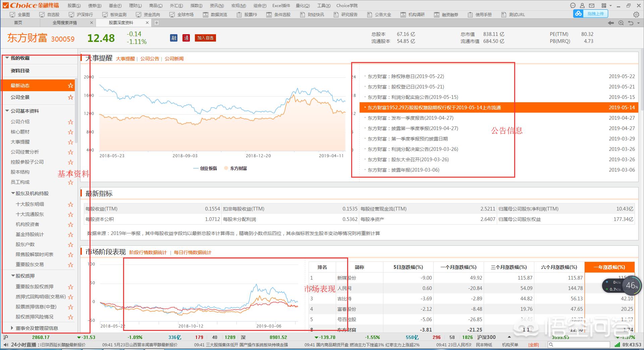Open 公司经营分析 in the sidebar

[25, 152]
